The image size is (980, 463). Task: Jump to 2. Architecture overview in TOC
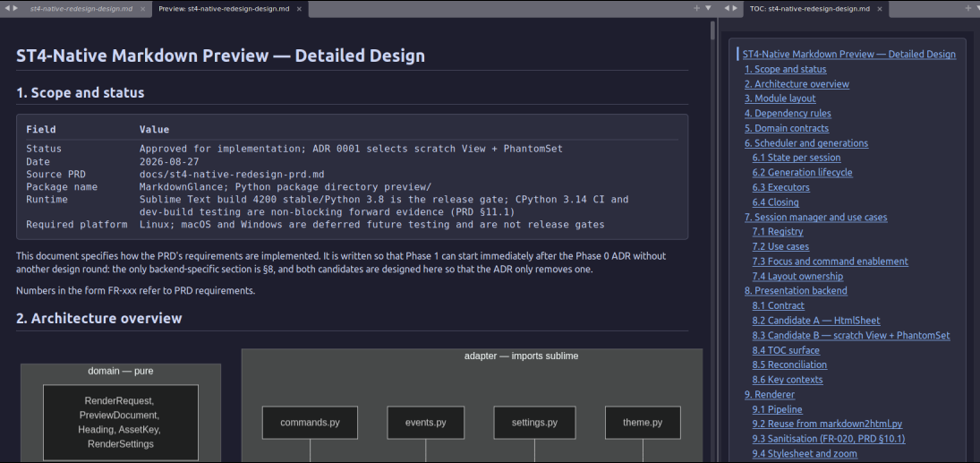click(x=797, y=84)
